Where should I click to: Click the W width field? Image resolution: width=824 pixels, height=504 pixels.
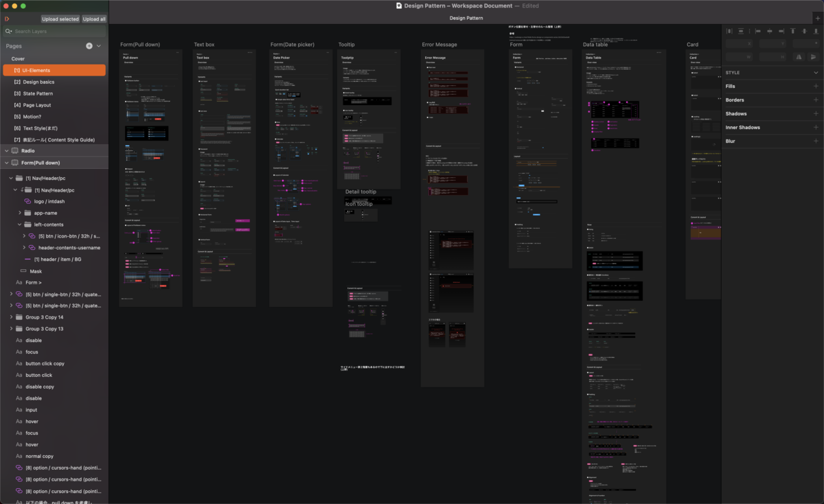click(x=740, y=57)
